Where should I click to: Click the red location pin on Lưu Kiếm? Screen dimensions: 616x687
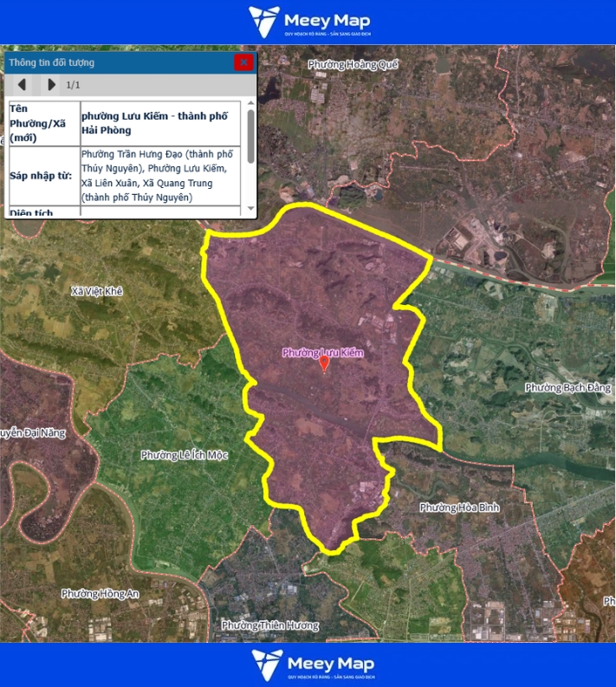324,365
